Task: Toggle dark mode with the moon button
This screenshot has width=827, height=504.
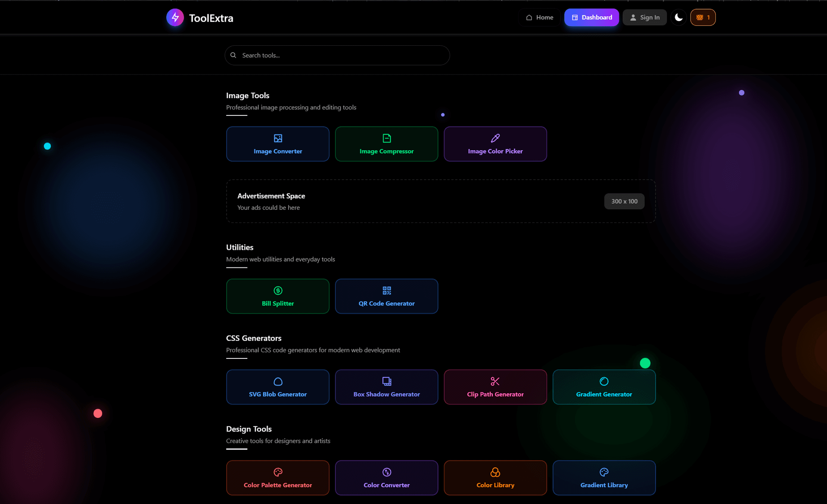Action: tap(678, 17)
